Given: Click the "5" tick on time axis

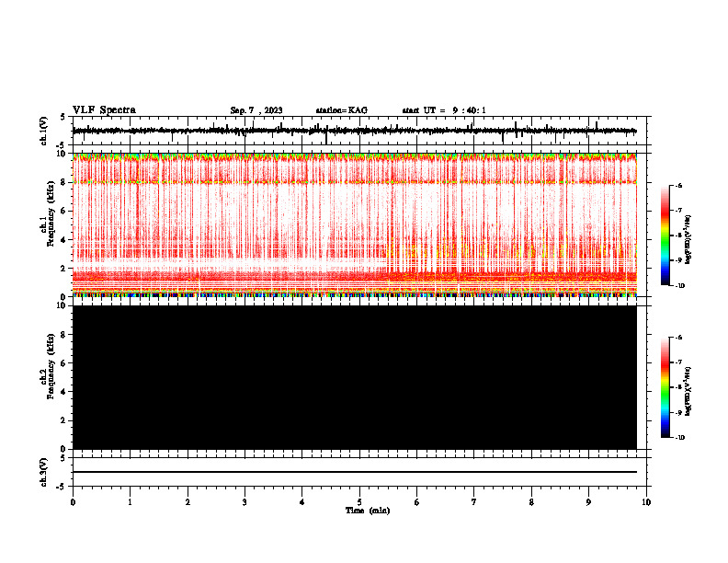Looking at the screenshot, I should tap(359, 502).
